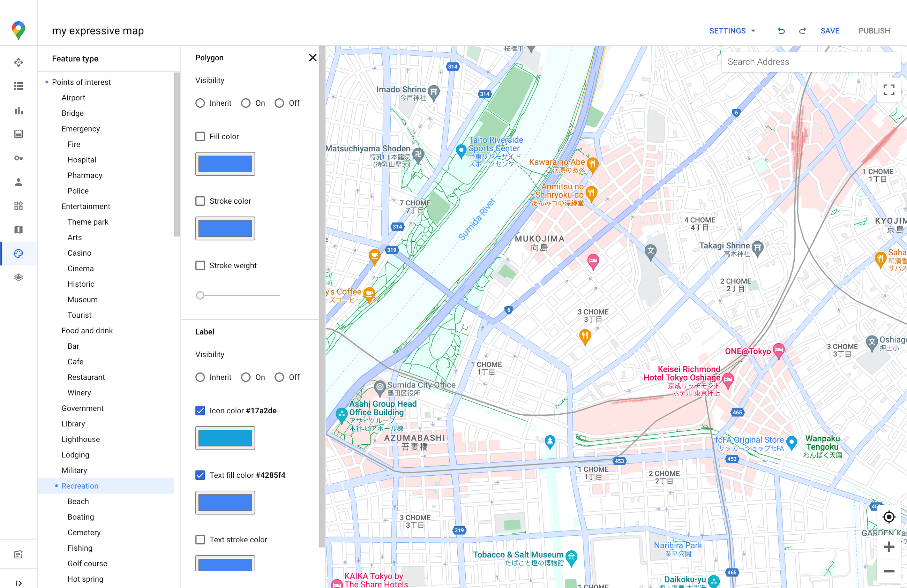907x588 pixels.
Task: Click the undo arrow icon
Action: [781, 31]
